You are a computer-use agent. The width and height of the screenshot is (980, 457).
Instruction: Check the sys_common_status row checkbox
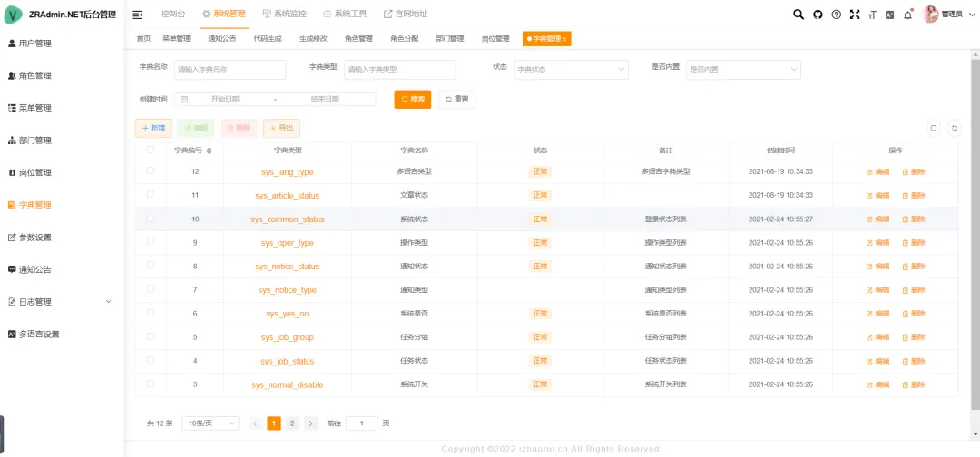tap(151, 218)
